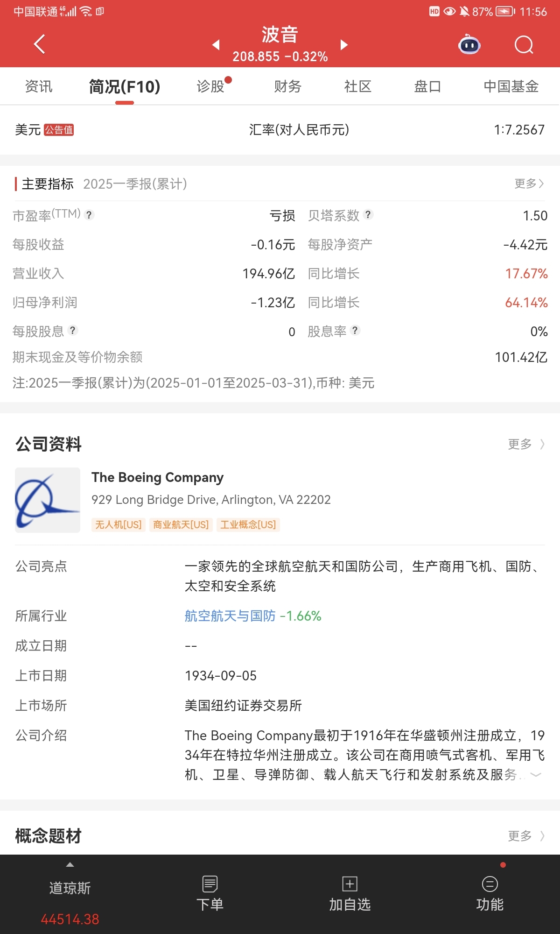Tap the back arrow icon
Image resolution: width=560 pixels, height=934 pixels.
40,44
